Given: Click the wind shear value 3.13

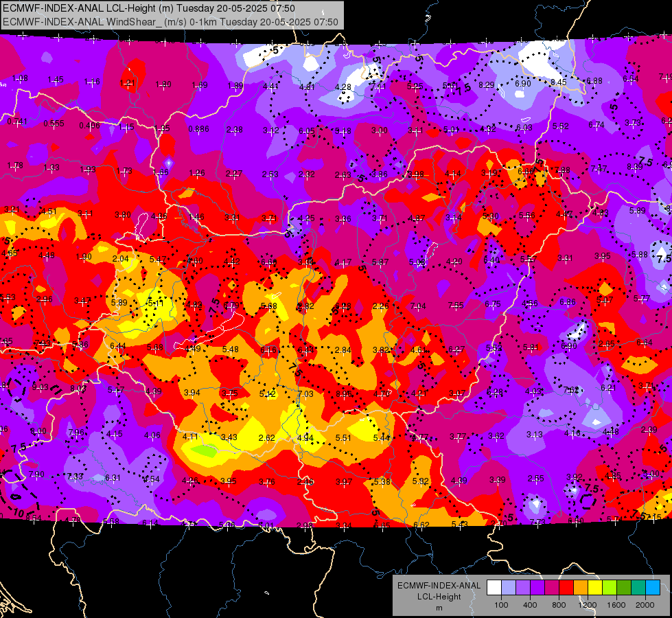Looking at the screenshot, I should point(535,435).
